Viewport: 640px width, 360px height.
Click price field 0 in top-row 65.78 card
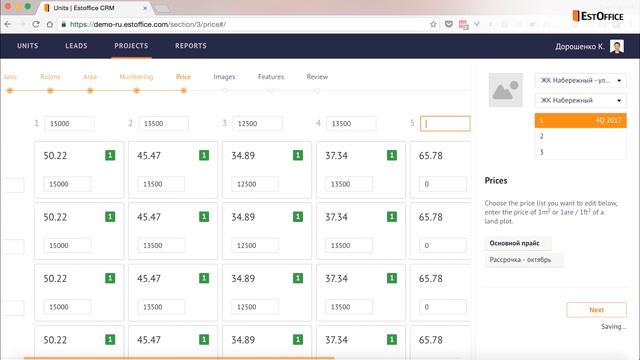click(443, 184)
